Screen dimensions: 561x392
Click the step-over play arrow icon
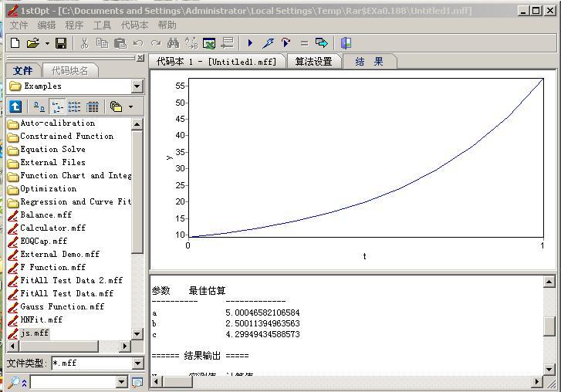pos(286,43)
